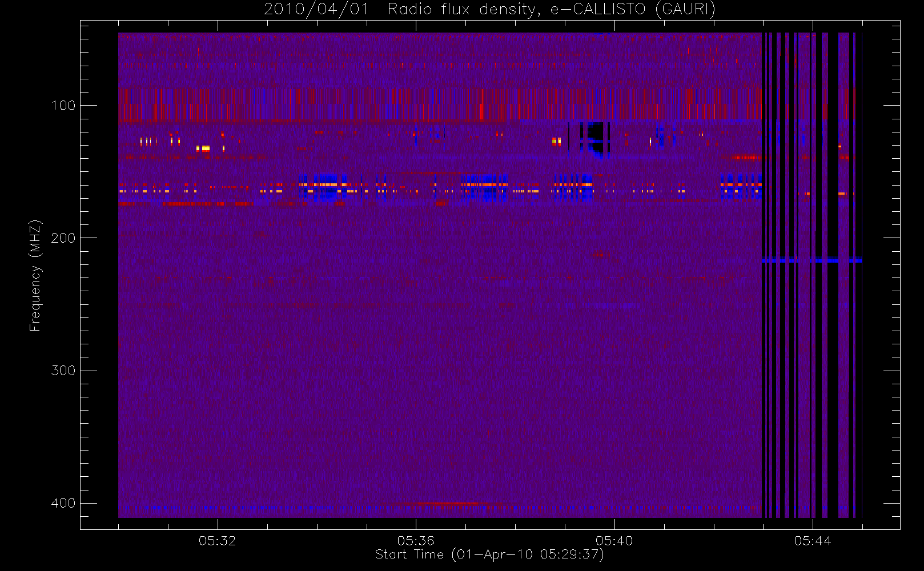Click the 05:32 time tick label
The image size is (924, 571).
point(217,541)
